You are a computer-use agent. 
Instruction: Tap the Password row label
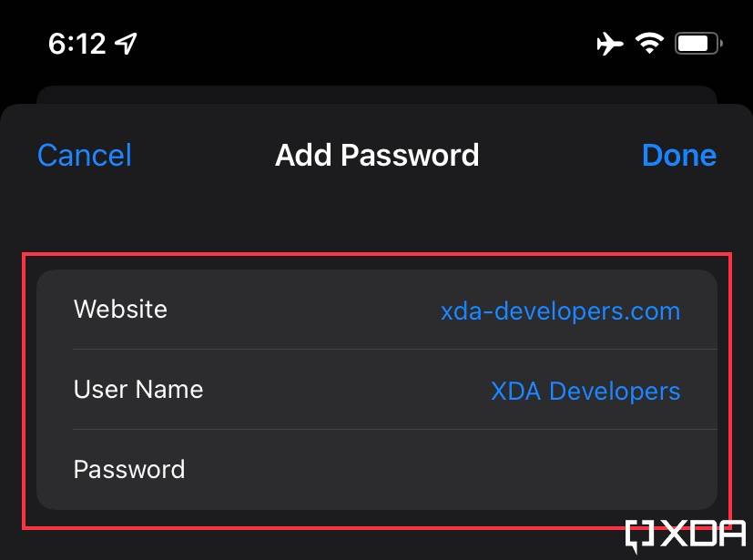pyautogui.click(x=128, y=469)
